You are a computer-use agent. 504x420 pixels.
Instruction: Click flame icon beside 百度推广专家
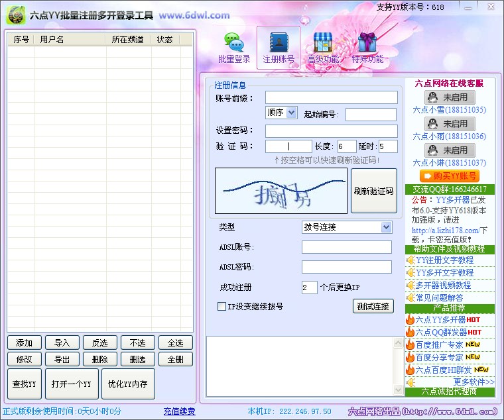coord(410,344)
